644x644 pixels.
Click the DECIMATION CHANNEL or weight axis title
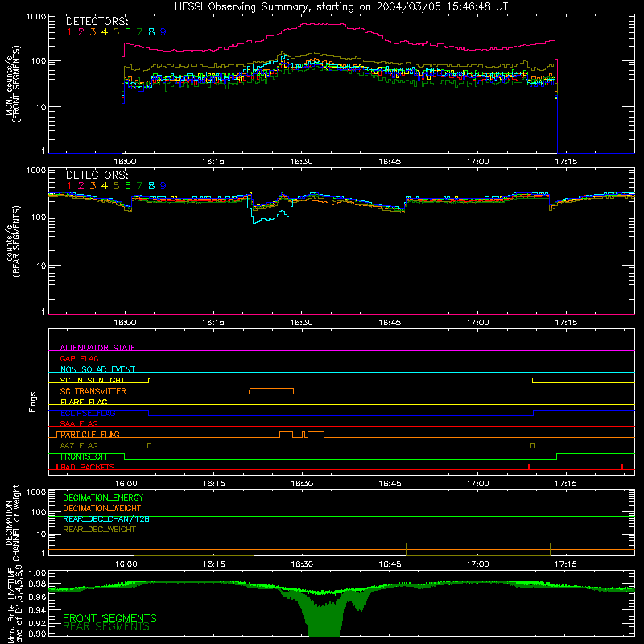(x=12, y=522)
